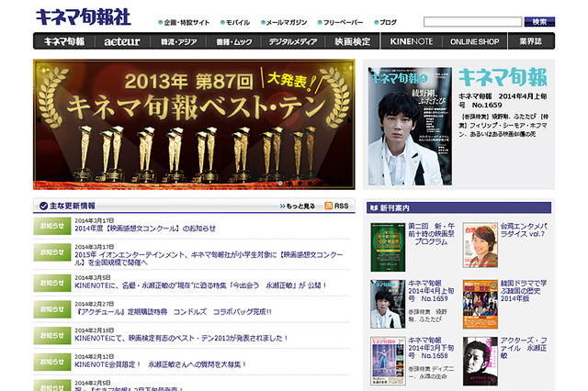This screenshot has width=588, height=391.
Task: Open 台湾エンタメパラダイス vol.7 link
Action: coord(524,230)
